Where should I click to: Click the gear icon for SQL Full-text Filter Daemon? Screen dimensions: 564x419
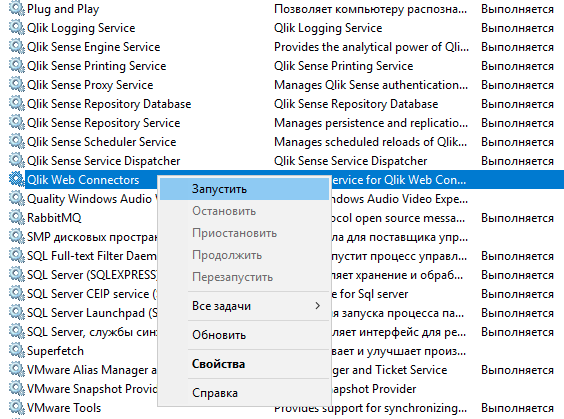tap(17, 256)
